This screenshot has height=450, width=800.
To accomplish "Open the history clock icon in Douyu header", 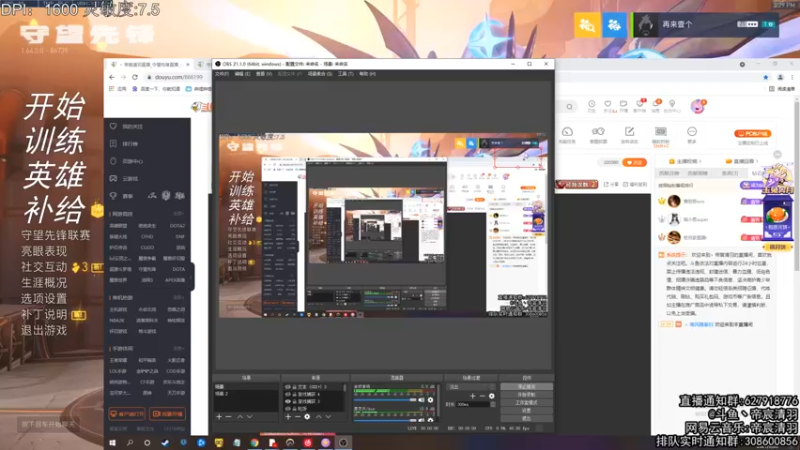I will click(591, 104).
